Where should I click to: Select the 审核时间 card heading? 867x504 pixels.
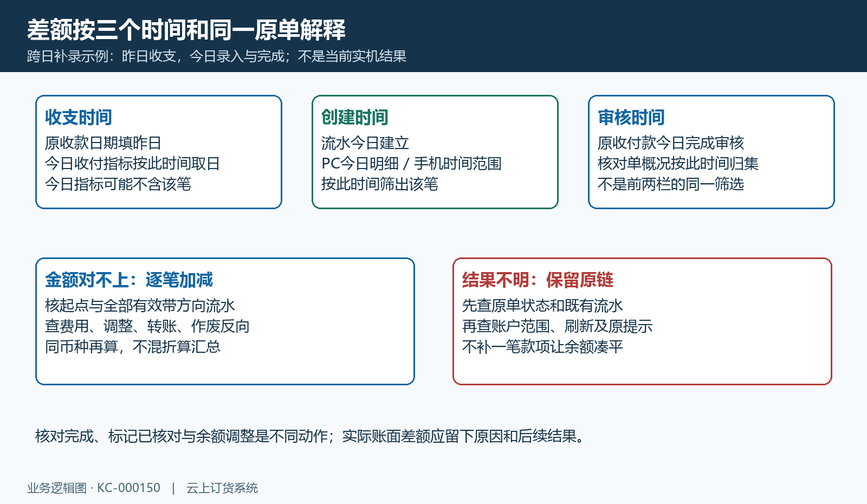coord(631,117)
